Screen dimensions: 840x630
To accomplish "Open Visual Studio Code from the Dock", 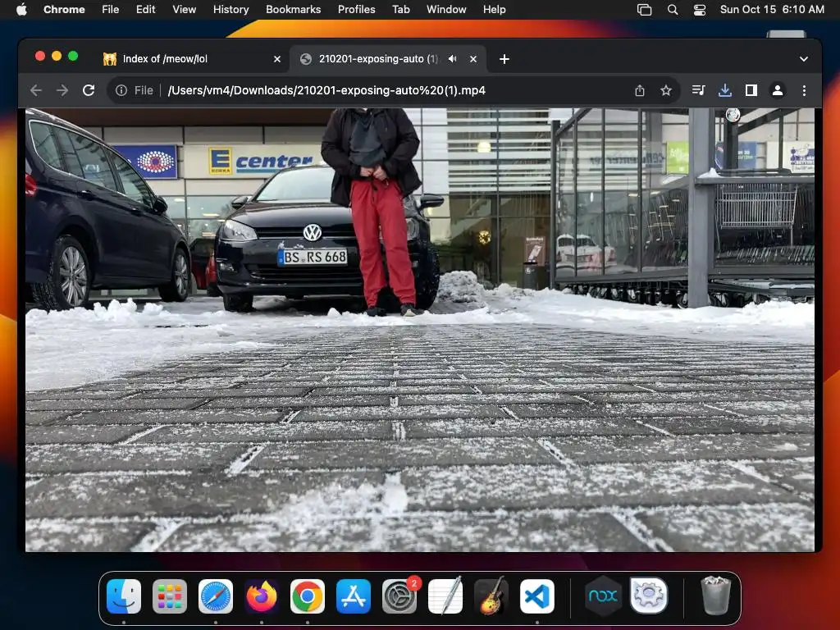I will [x=537, y=596].
